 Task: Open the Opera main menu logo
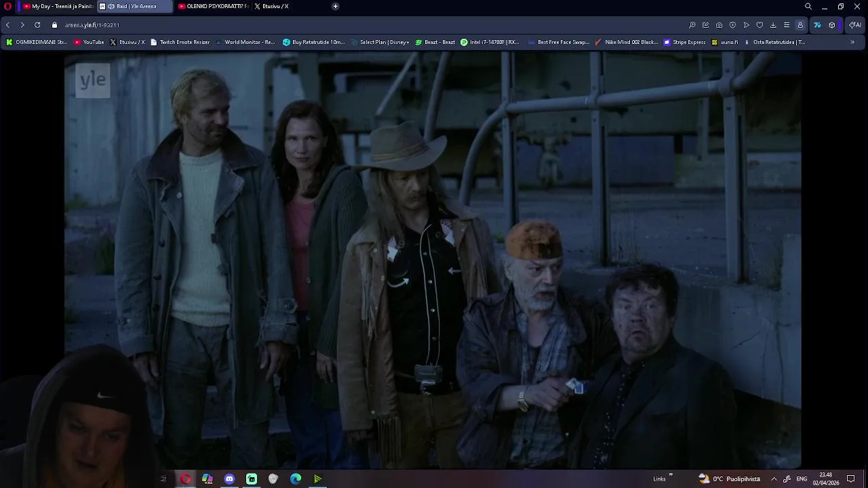click(8, 7)
